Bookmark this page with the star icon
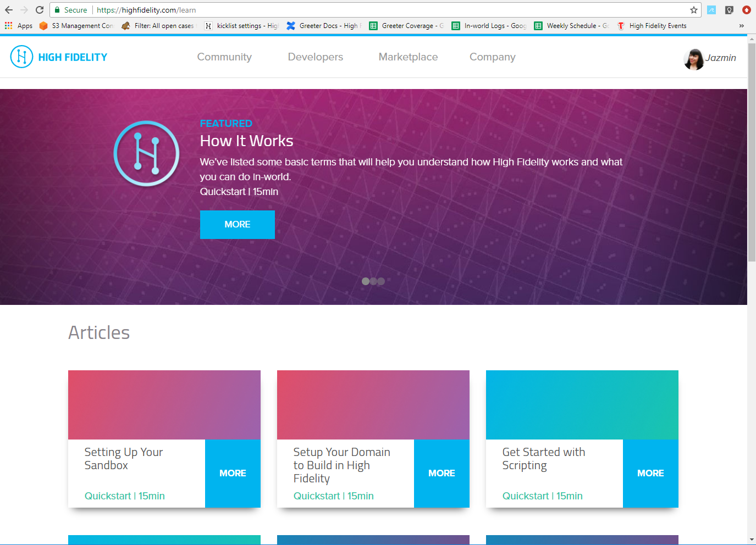The width and height of the screenshot is (756, 545). click(694, 10)
